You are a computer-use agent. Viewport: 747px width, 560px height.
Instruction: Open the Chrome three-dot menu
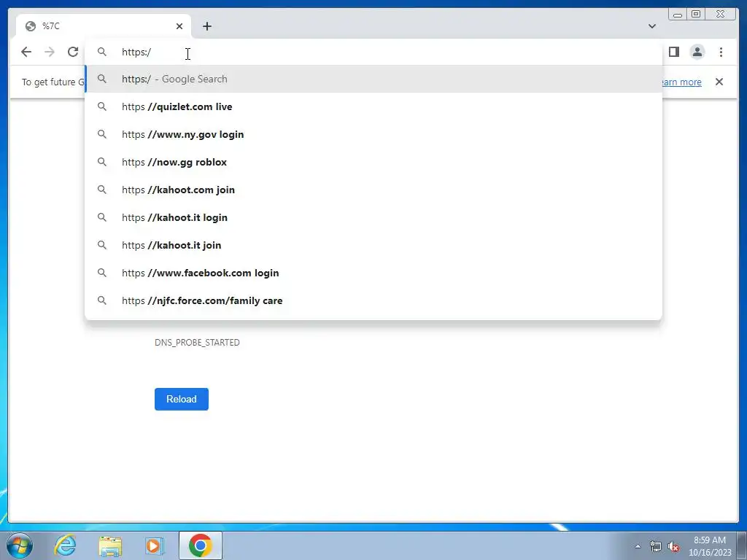click(x=721, y=52)
